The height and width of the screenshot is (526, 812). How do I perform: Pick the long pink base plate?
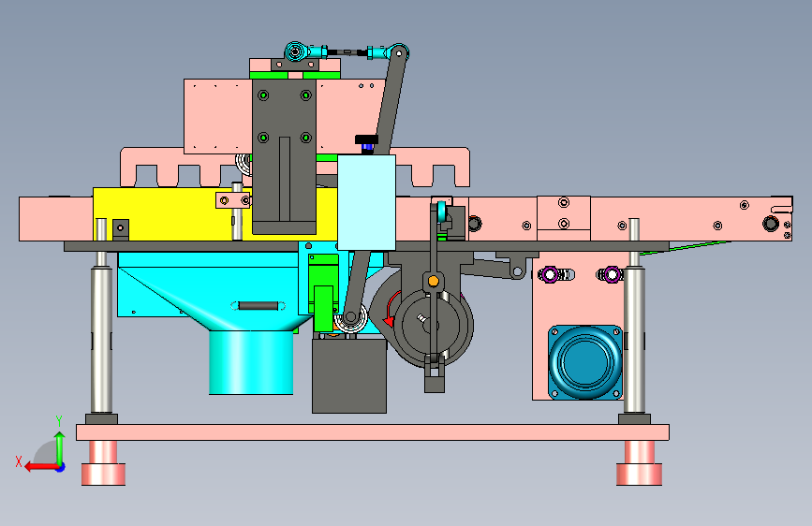tap(373, 432)
